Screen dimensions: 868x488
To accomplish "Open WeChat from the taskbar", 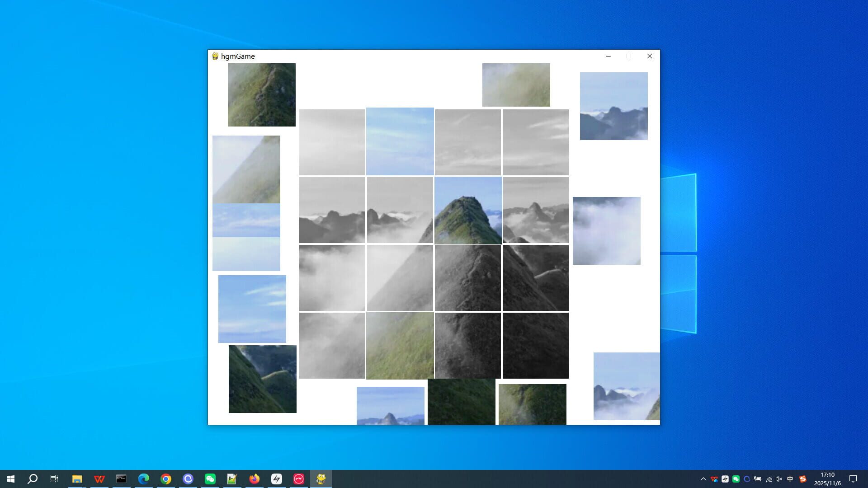I will click(210, 479).
